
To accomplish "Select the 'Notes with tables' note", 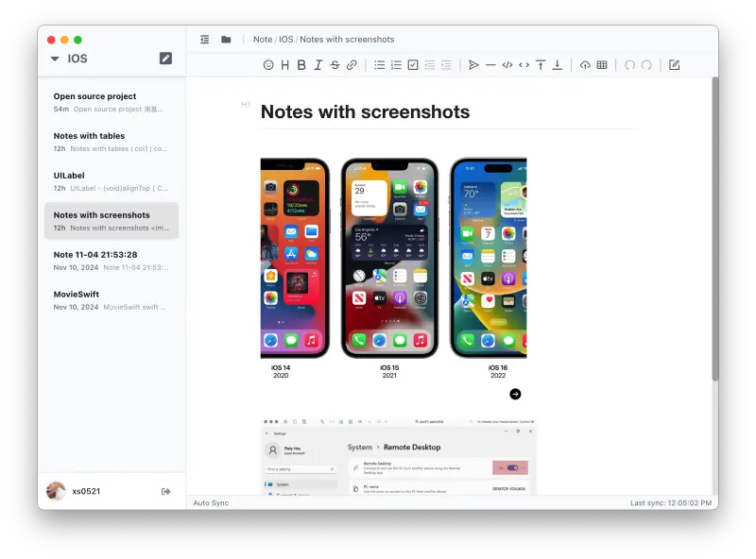I will [111, 142].
